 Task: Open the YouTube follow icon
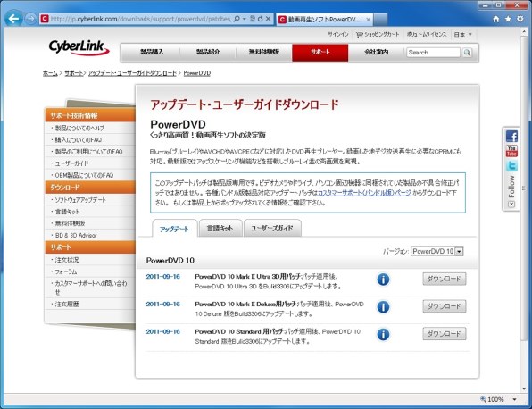pyautogui.click(x=511, y=151)
